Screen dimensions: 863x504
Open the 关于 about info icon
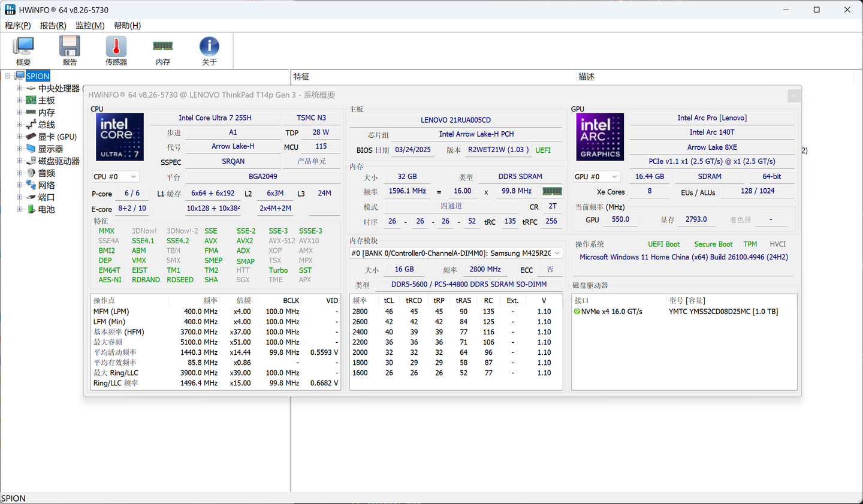point(209,47)
